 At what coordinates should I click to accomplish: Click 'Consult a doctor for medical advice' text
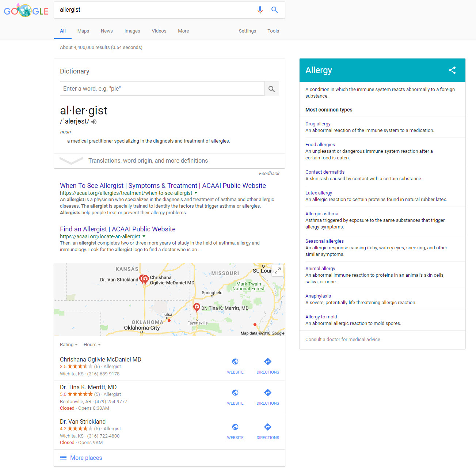tap(343, 340)
